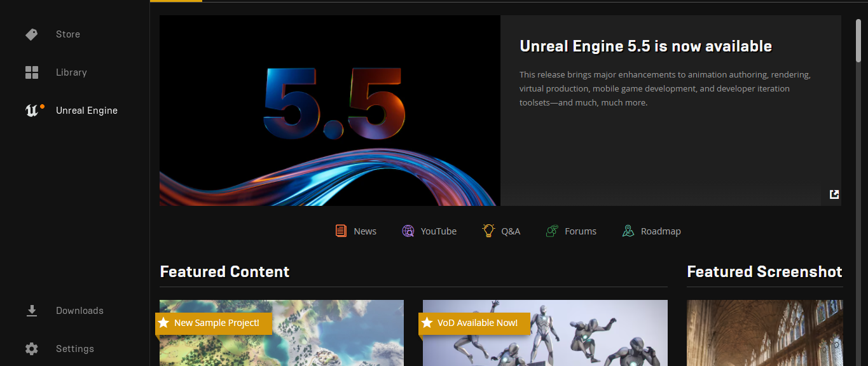The image size is (868, 366).
Task: Click the Featured Screenshot heading
Action: [x=764, y=272]
